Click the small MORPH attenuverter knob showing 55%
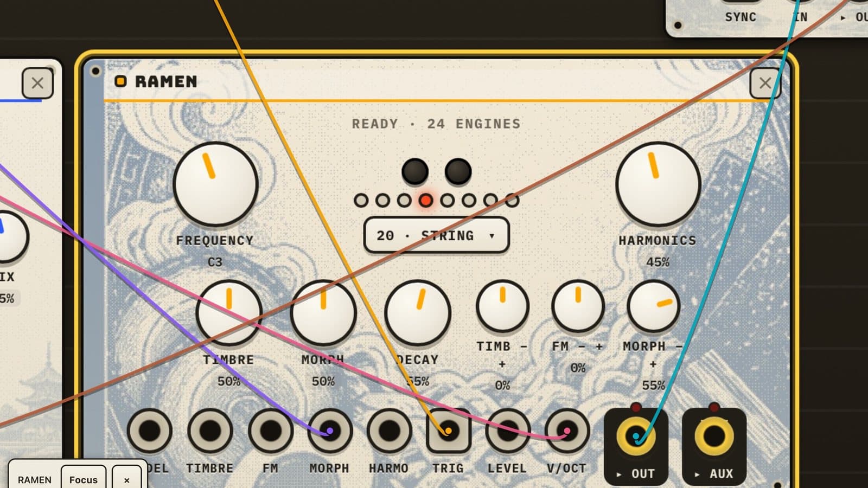Image resolution: width=868 pixels, height=488 pixels. pos(653,306)
